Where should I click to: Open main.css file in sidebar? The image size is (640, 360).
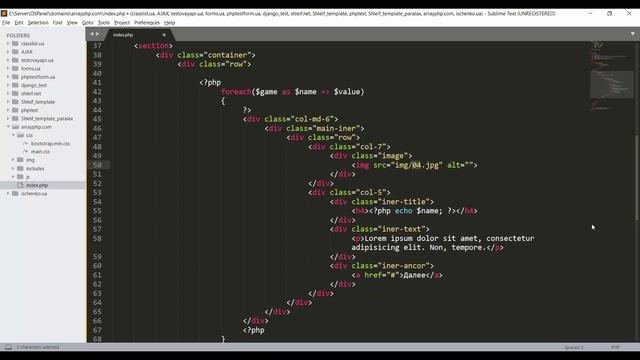click(40, 151)
